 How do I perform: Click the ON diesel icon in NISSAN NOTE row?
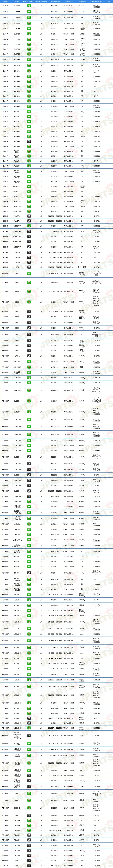29,267
